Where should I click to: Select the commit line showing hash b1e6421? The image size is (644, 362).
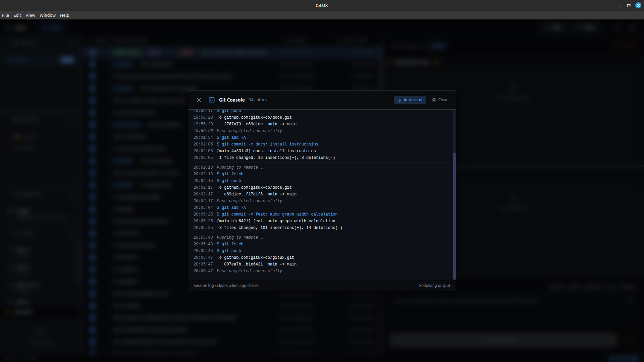275,221
